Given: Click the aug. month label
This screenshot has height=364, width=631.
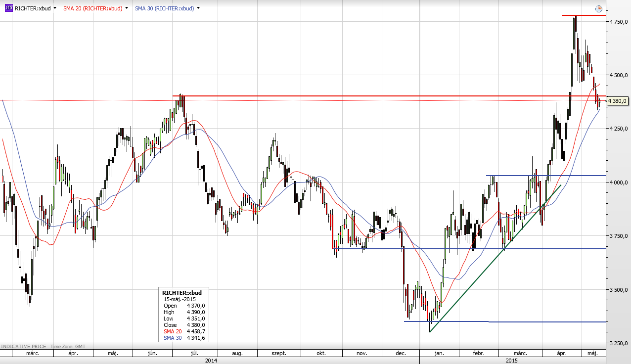Looking at the screenshot, I should tap(237, 354).
